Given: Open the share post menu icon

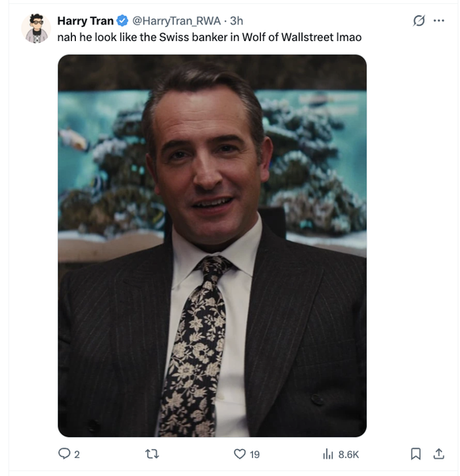Looking at the screenshot, I should click(439, 454).
